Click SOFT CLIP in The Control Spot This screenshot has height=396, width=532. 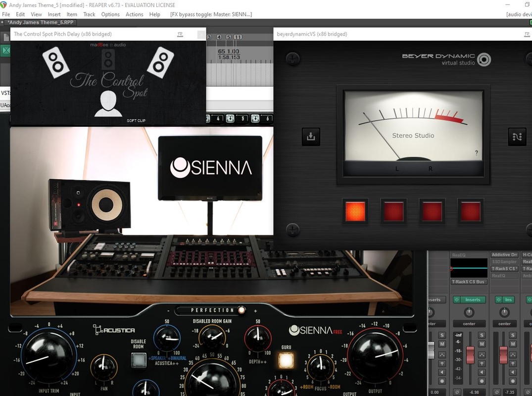coord(136,120)
